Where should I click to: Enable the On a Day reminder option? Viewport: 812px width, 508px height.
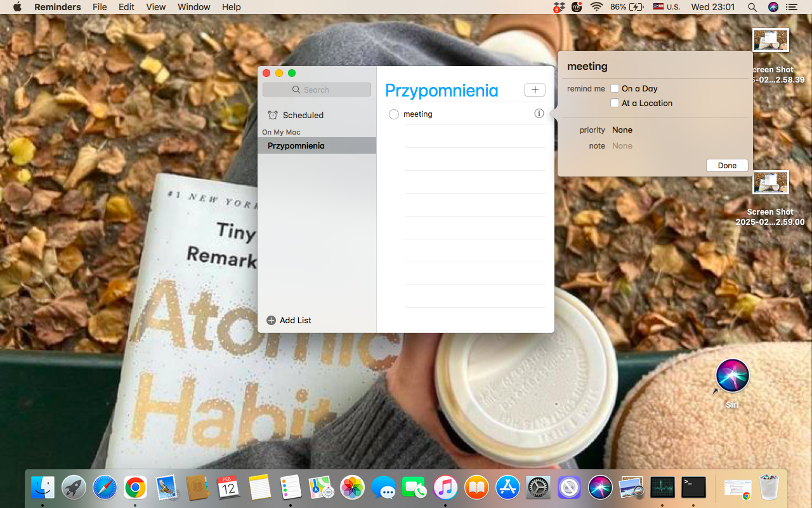pos(614,88)
